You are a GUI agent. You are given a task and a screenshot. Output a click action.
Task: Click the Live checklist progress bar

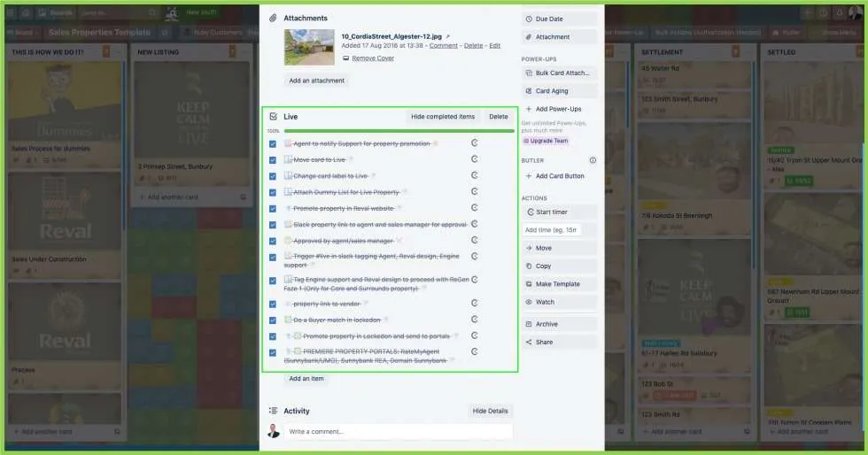pos(399,131)
